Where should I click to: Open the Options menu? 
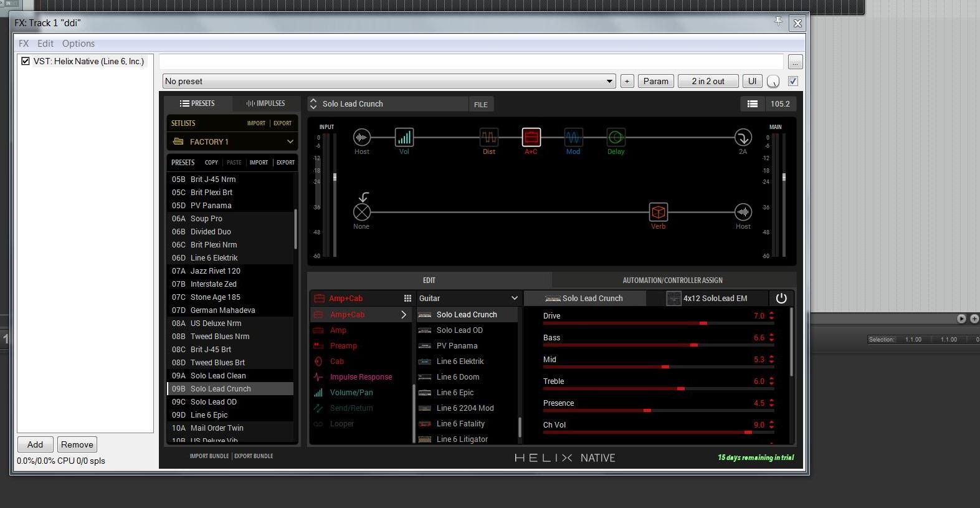pos(78,44)
